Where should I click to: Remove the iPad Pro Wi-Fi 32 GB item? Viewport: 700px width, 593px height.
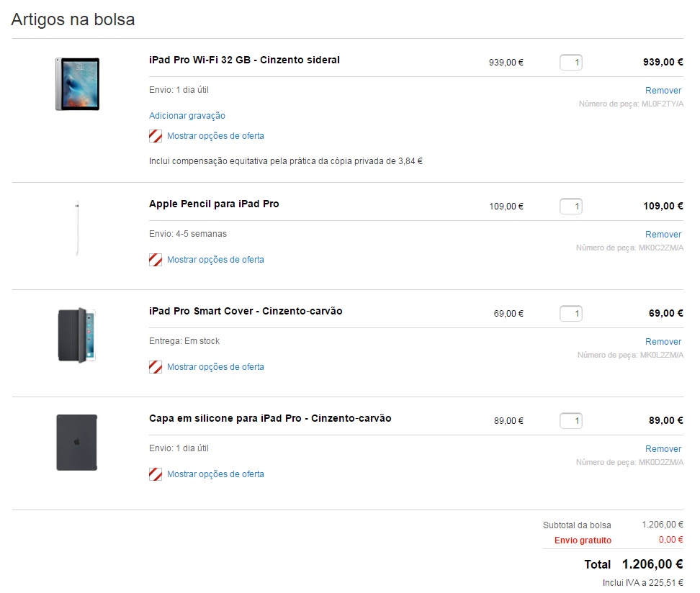click(x=663, y=91)
